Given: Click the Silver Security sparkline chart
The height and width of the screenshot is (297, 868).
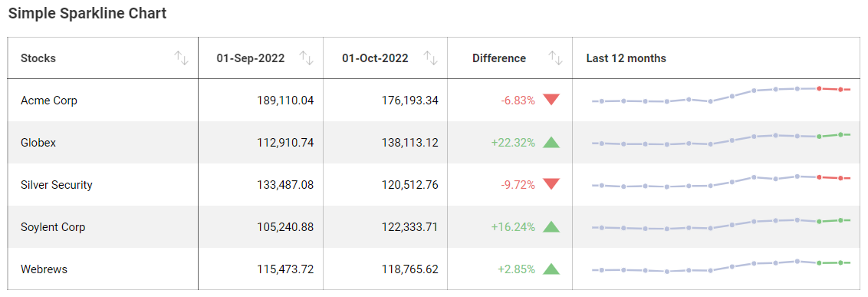Looking at the screenshot, I should 721,182.
